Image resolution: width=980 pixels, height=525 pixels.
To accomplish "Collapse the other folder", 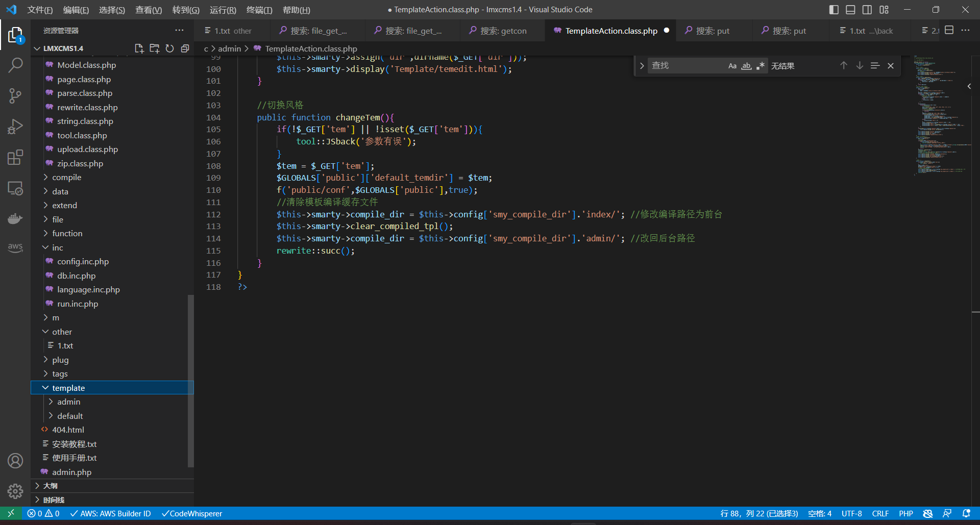I will coord(112,332).
